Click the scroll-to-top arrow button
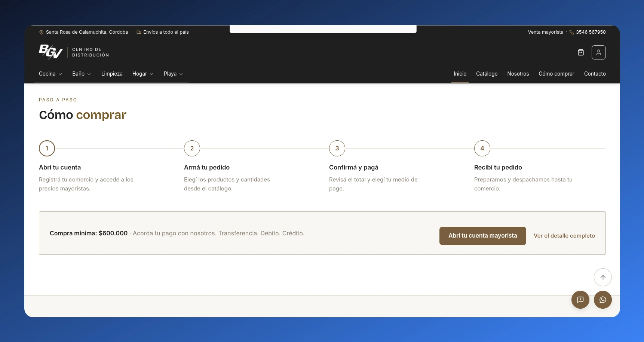This screenshot has height=342, width=644. tap(603, 277)
